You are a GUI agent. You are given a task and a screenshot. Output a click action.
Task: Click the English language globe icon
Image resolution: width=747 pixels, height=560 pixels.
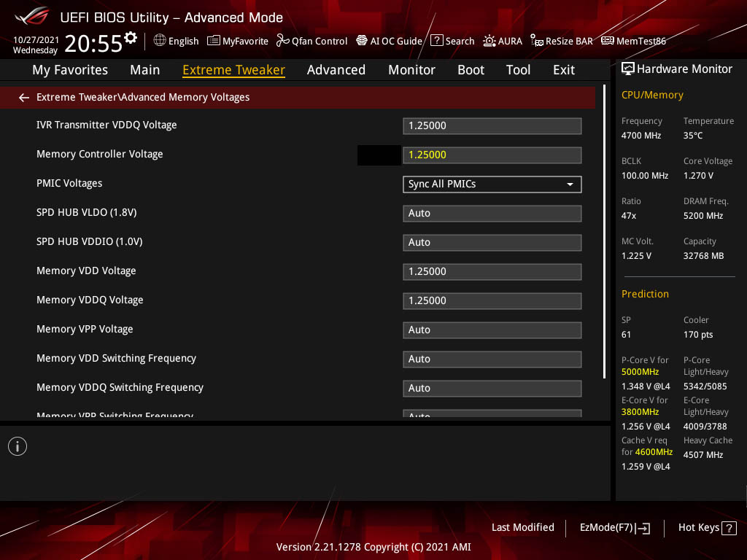coord(160,41)
